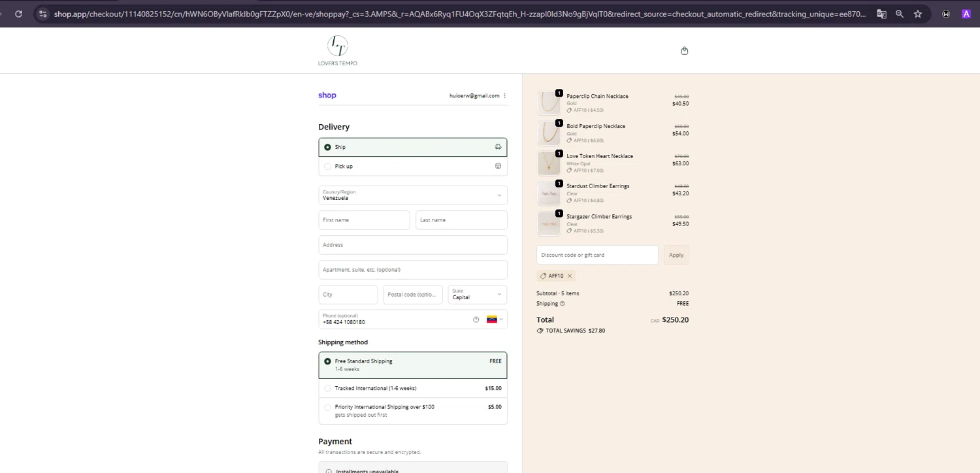Click the shipping info question mark icon
This screenshot has width=980, height=473.
point(562,304)
